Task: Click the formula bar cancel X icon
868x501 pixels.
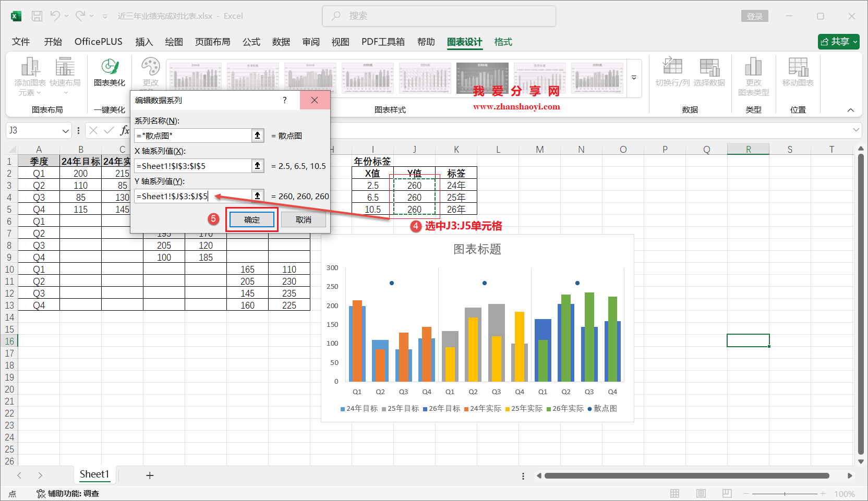Action: click(x=93, y=130)
